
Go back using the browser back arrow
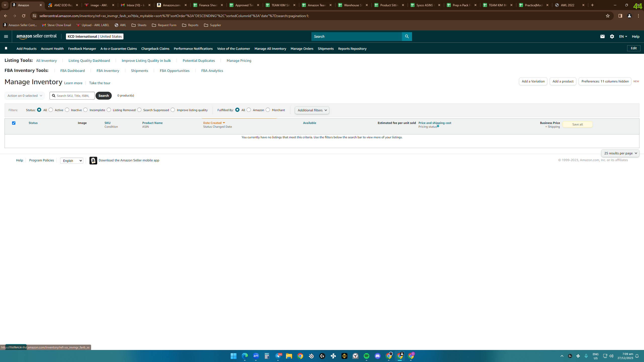[6, 16]
